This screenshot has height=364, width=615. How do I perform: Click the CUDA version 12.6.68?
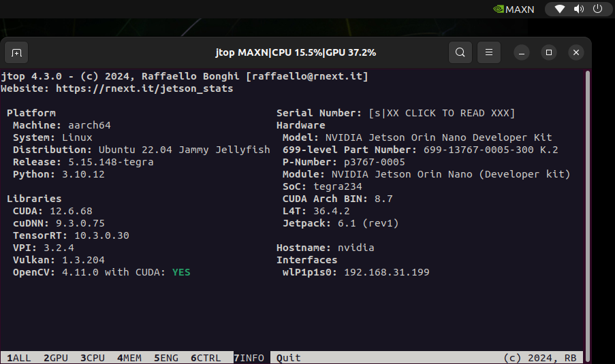pyautogui.click(x=71, y=211)
